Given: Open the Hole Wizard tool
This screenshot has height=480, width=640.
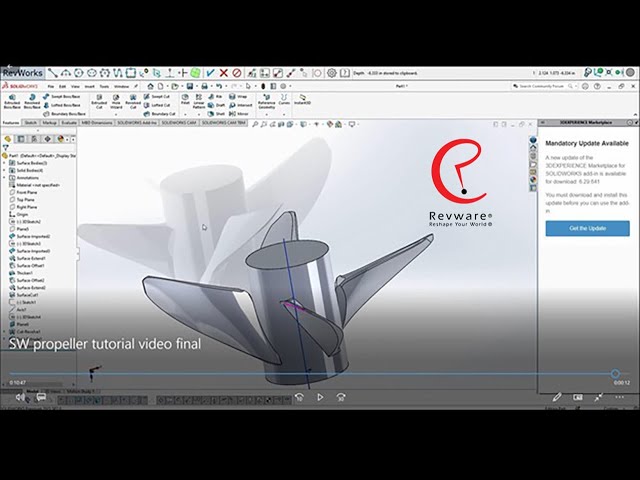Looking at the screenshot, I should click(x=116, y=101).
